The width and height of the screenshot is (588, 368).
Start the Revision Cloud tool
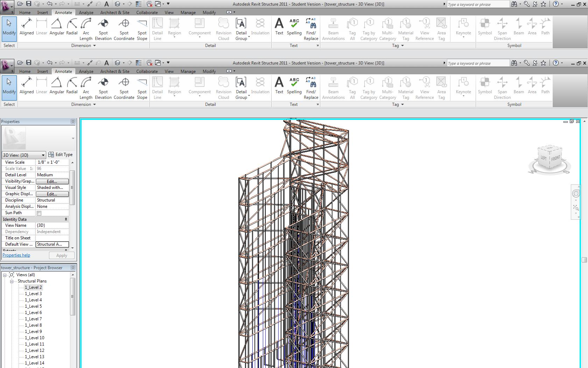223,28
